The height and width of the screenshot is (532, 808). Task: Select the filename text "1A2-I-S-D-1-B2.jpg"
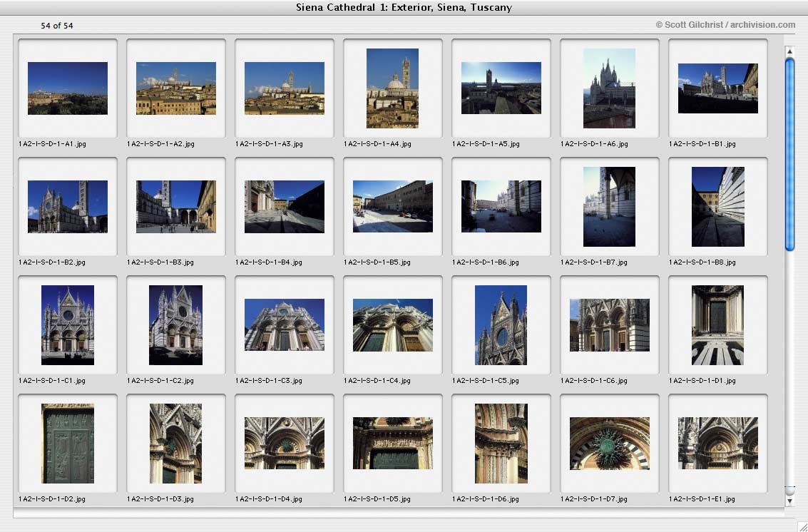click(52, 262)
